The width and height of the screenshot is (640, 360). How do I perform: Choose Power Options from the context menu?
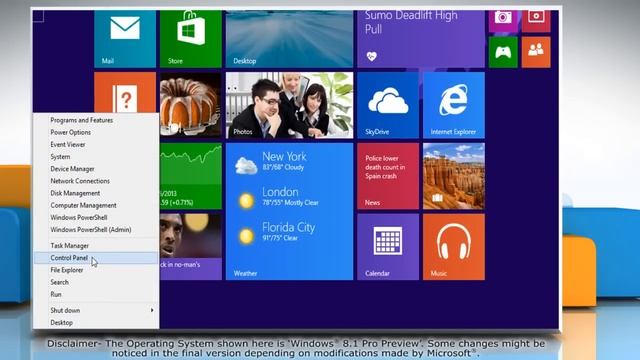tap(96, 132)
